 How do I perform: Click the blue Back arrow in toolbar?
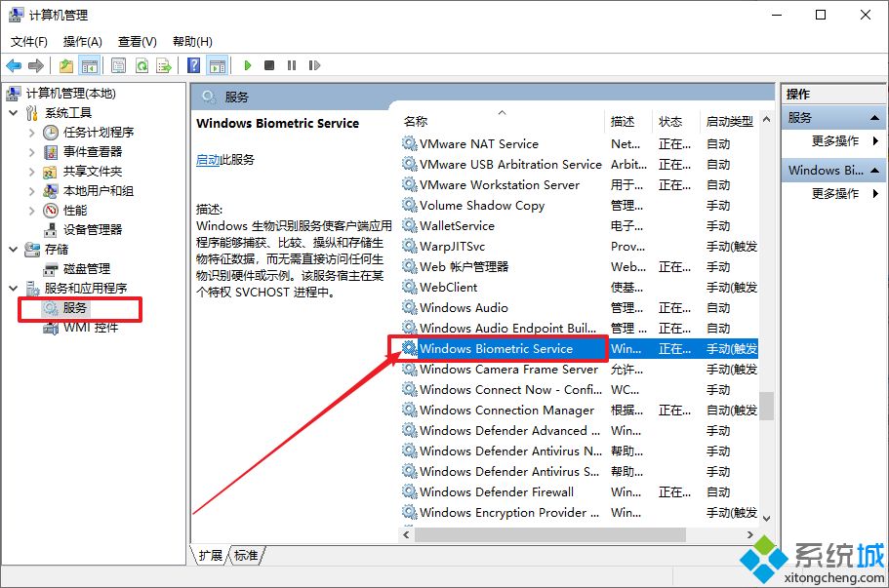pos(14,65)
